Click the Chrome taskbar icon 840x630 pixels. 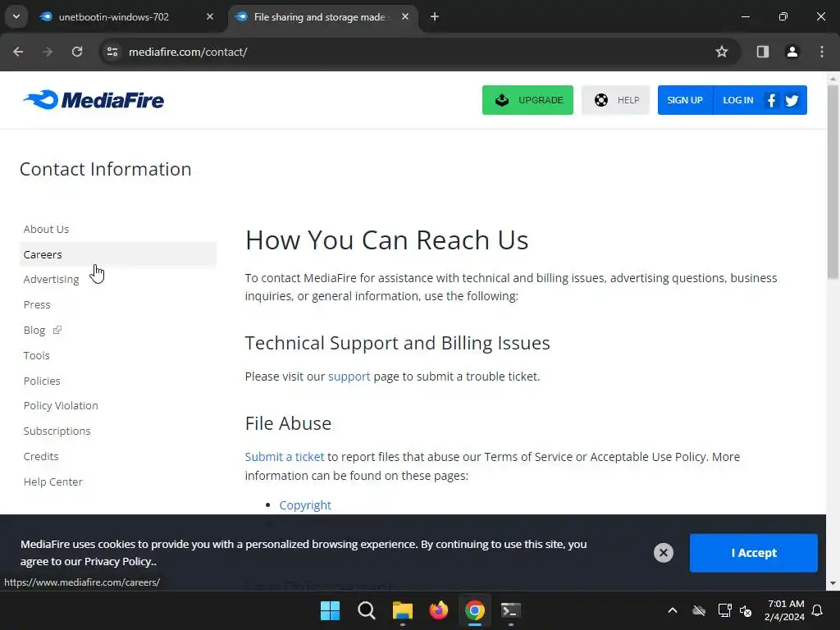[475, 610]
